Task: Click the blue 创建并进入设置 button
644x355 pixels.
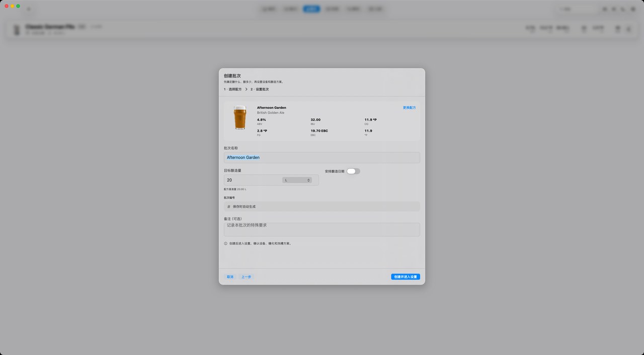Action: tap(406, 277)
